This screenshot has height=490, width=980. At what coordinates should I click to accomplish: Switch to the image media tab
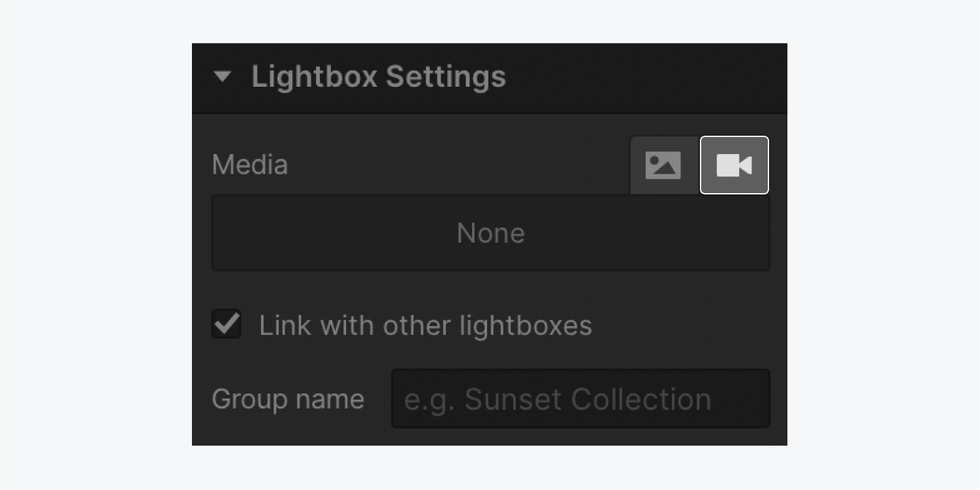point(665,165)
